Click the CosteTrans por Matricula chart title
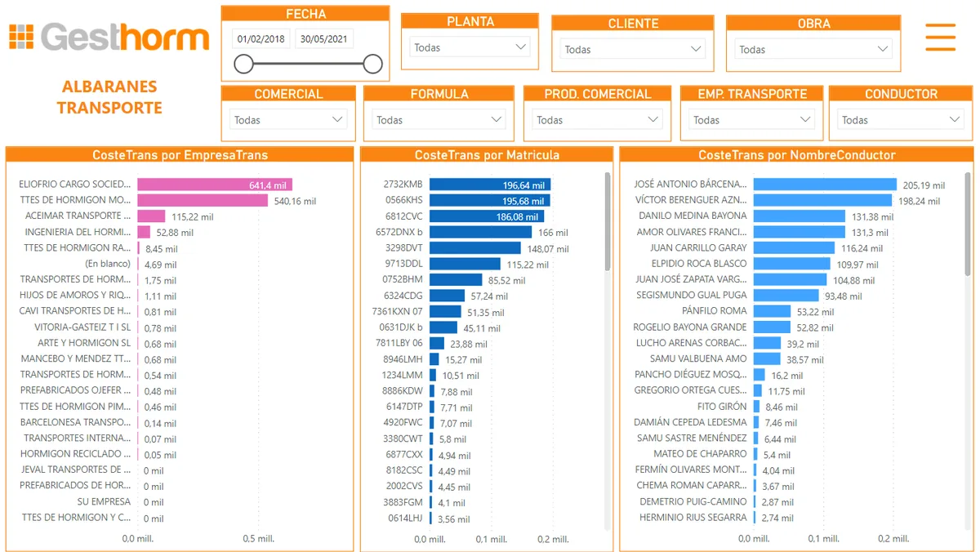Image resolution: width=980 pixels, height=552 pixels. point(487,154)
